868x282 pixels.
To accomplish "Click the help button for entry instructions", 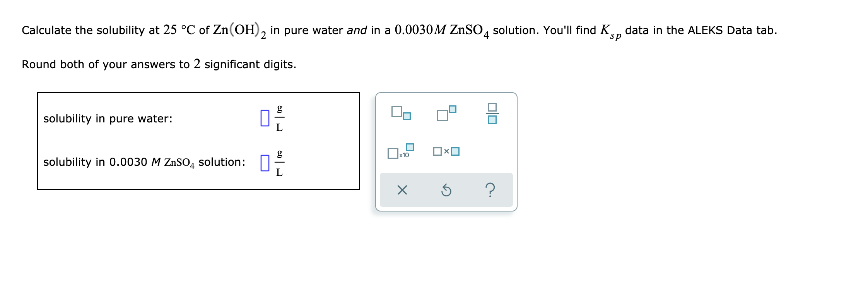I will click(x=490, y=190).
